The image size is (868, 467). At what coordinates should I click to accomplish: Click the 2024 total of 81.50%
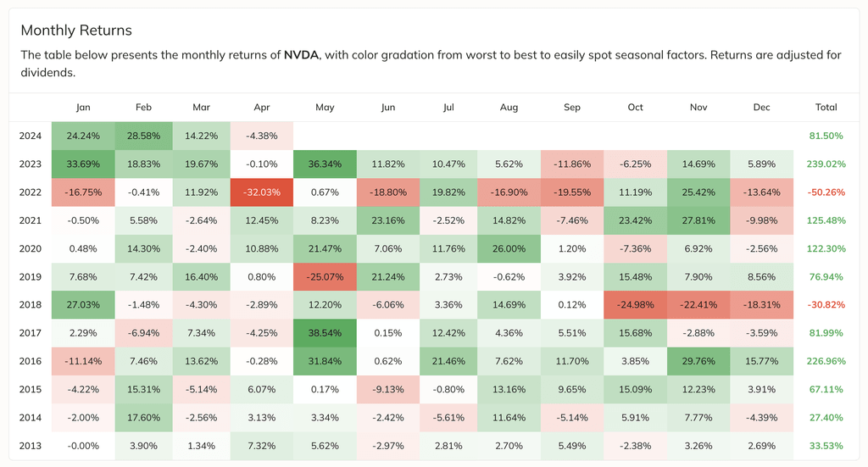click(826, 136)
